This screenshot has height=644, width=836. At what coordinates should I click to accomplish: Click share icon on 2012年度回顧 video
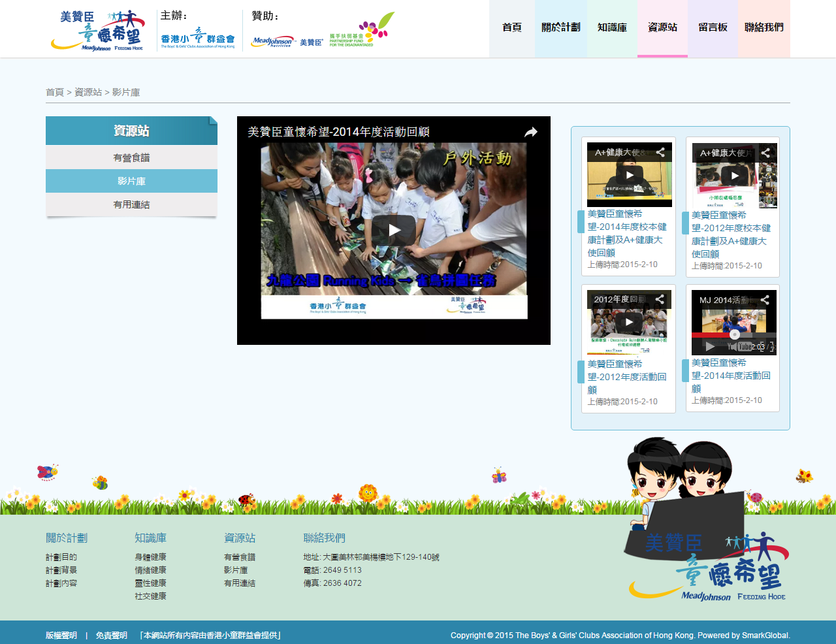click(x=660, y=299)
